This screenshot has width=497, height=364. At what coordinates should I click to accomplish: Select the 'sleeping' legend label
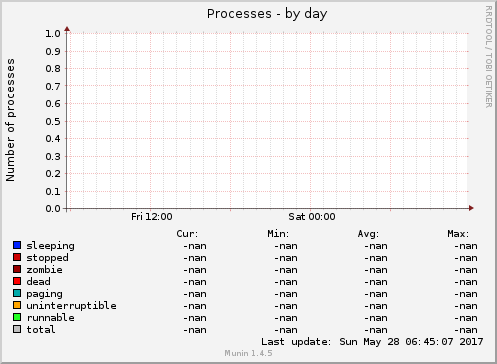coord(50,246)
